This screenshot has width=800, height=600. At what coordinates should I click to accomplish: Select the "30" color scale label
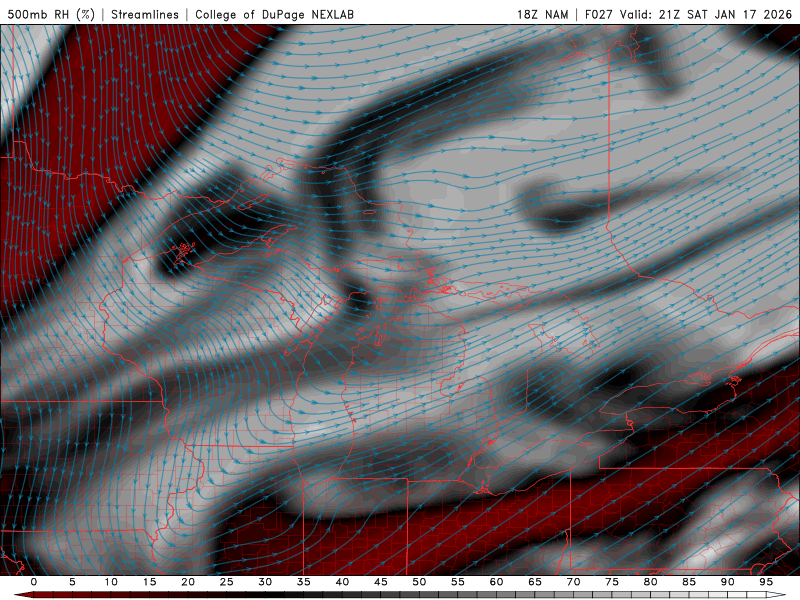pyautogui.click(x=265, y=582)
